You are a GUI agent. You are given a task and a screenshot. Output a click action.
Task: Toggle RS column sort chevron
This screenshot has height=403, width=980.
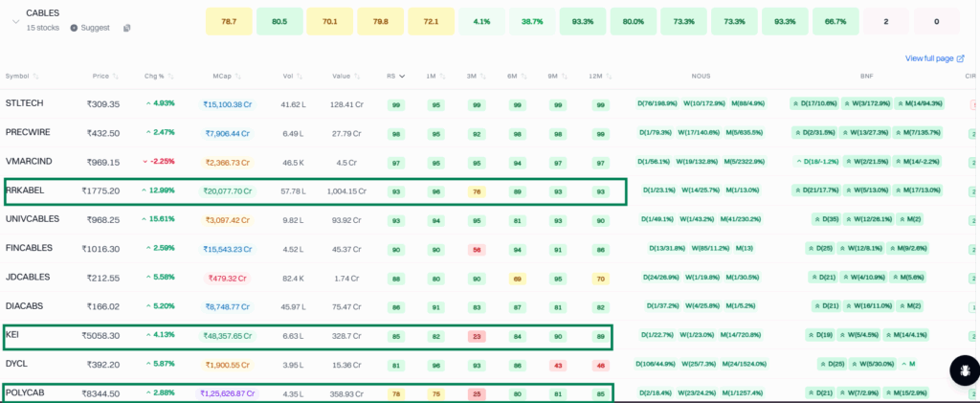coord(402,77)
